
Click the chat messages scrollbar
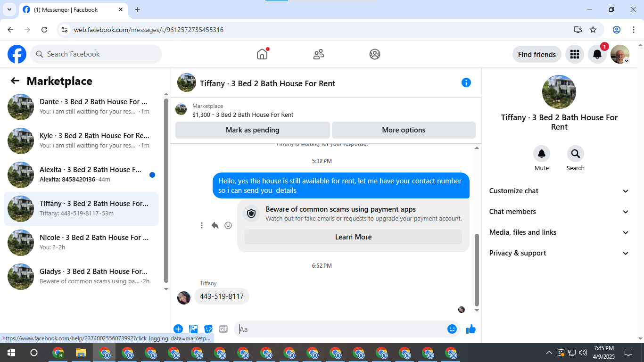pyautogui.click(x=477, y=270)
